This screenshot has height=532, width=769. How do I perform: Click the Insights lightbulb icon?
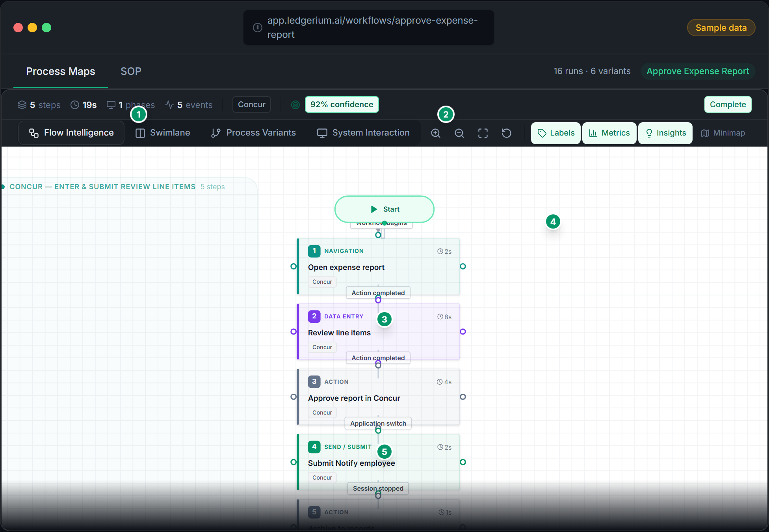(649, 133)
